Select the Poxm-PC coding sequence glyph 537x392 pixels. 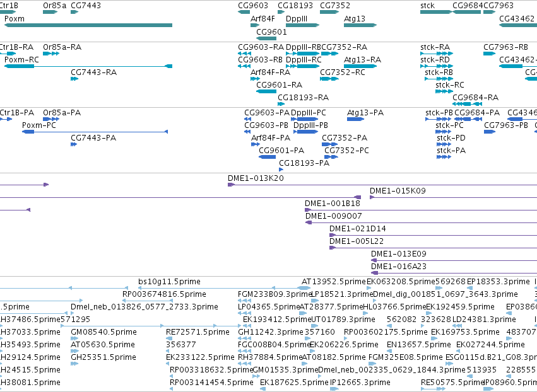tap(95, 132)
